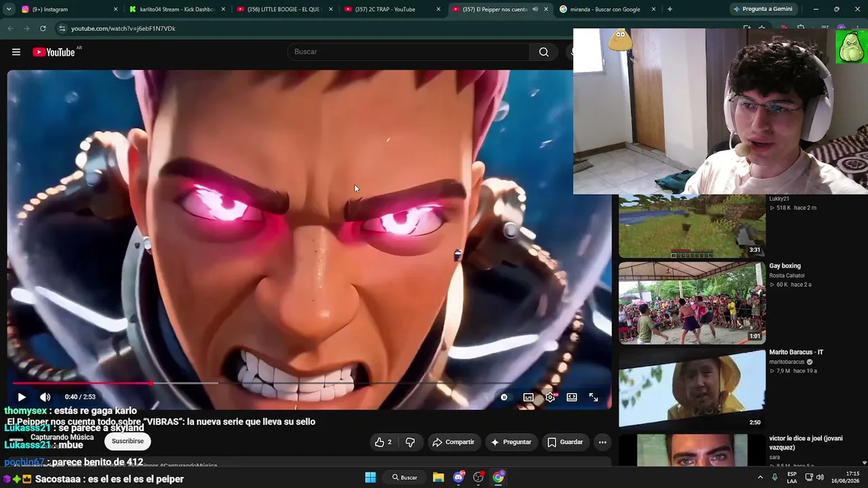
Task: Switch to karlito04 Stream Kick Dashboard tab
Action: (x=178, y=9)
